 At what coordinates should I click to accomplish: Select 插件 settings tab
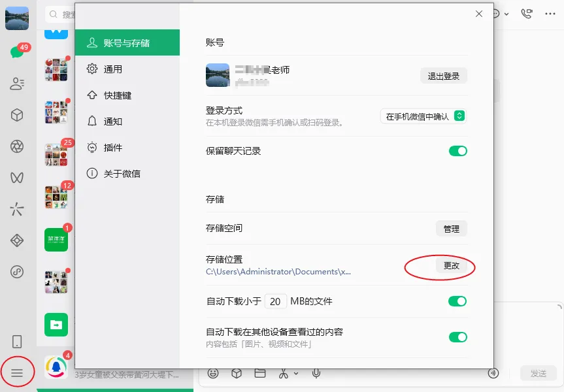coord(127,148)
